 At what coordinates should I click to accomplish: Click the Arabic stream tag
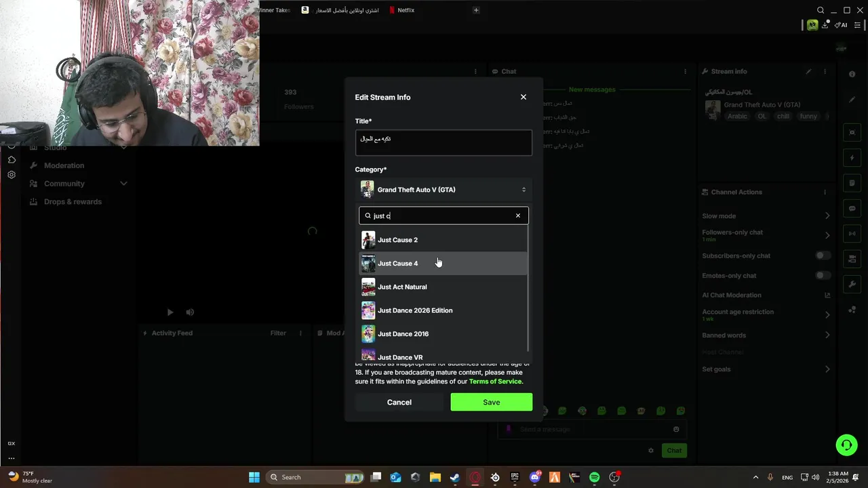[737, 117]
